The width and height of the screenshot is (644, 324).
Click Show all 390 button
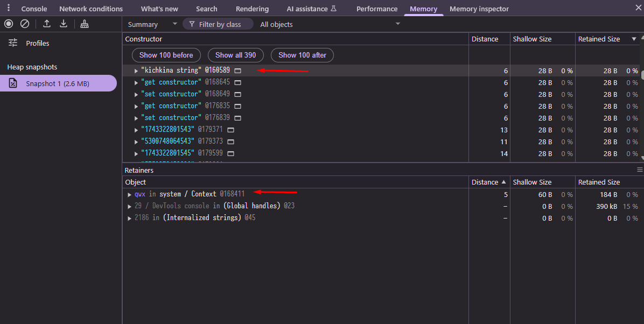pyautogui.click(x=235, y=55)
